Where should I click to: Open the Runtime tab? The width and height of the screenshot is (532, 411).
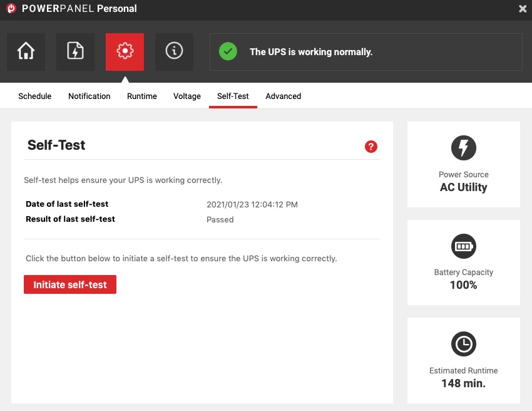[142, 96]
